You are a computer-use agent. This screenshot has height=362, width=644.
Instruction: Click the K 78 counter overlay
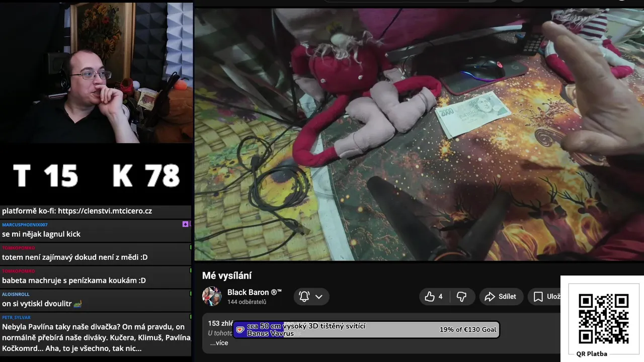[146, 175]
